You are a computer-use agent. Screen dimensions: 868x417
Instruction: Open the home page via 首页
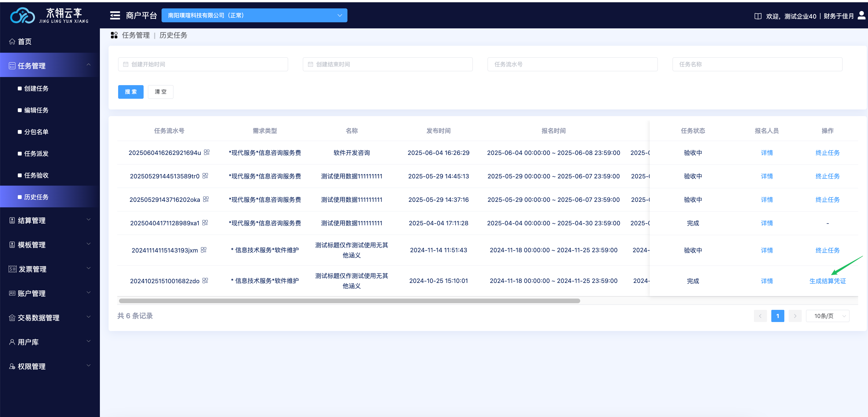[x=24, y=41]
